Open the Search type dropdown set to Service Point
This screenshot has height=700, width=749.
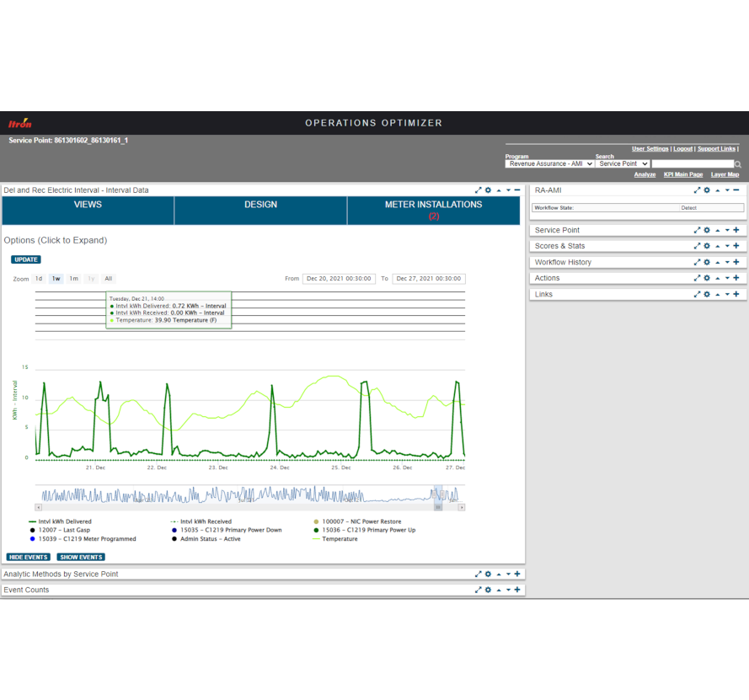622,163
